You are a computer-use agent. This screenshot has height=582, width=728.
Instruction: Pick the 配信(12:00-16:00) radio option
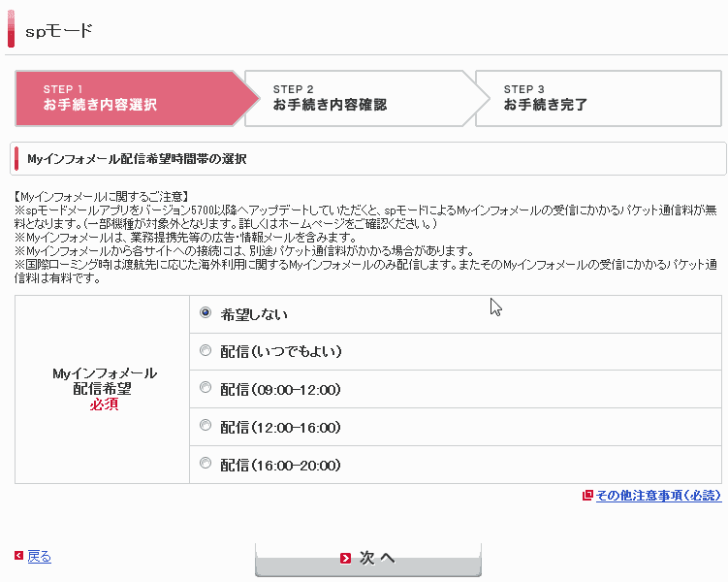coord(206,426)
